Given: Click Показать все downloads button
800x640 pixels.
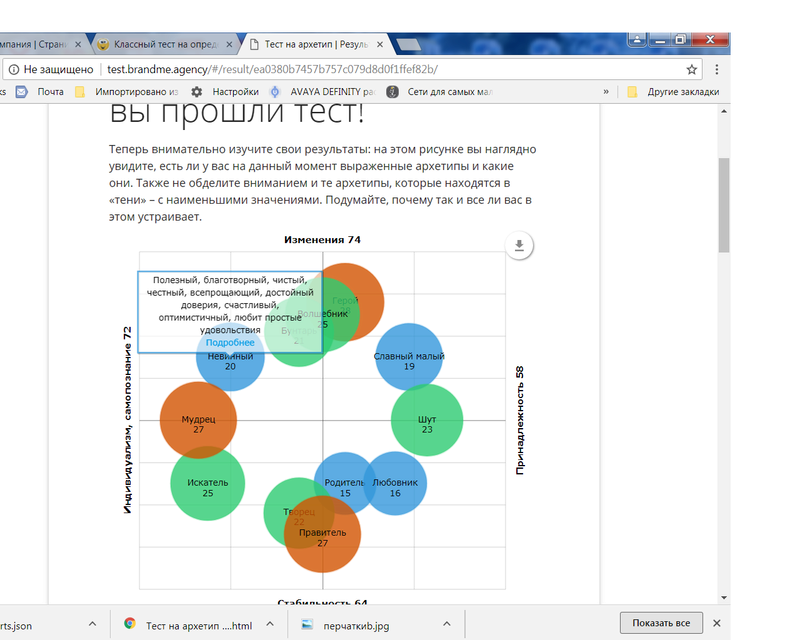Looking at the screenshot, I should click(x=661, y=623).
